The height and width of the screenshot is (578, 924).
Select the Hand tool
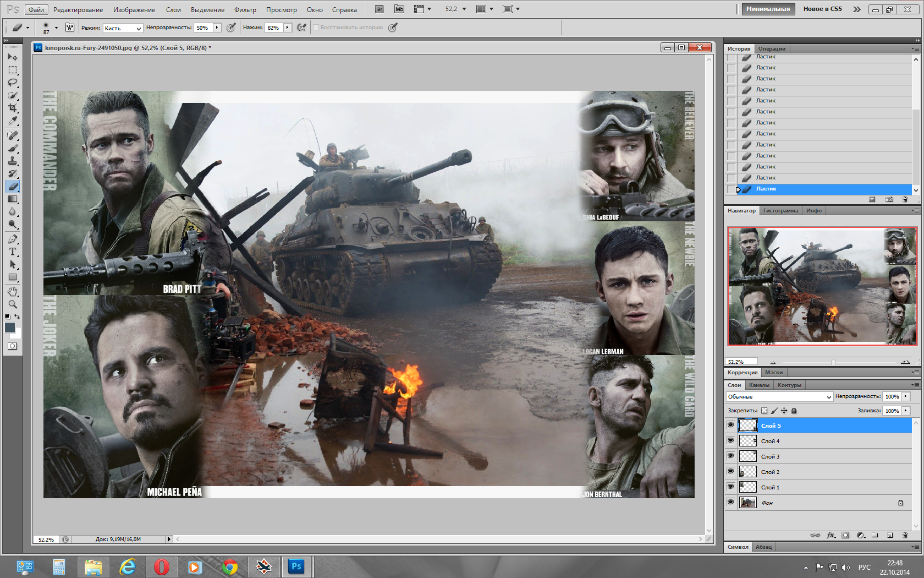pyautogui.click(x=13, y=292)
